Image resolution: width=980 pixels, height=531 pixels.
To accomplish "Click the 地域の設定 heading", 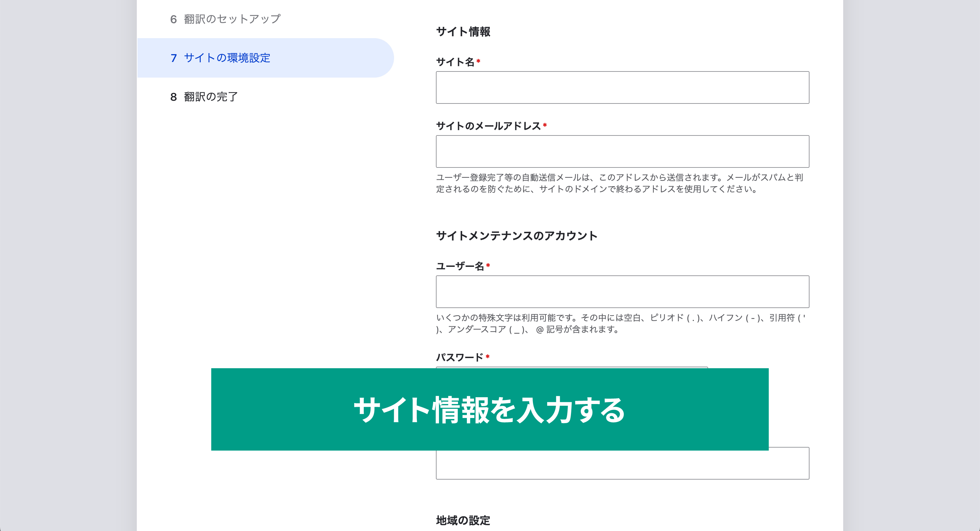I will click(x=463, y=520).
